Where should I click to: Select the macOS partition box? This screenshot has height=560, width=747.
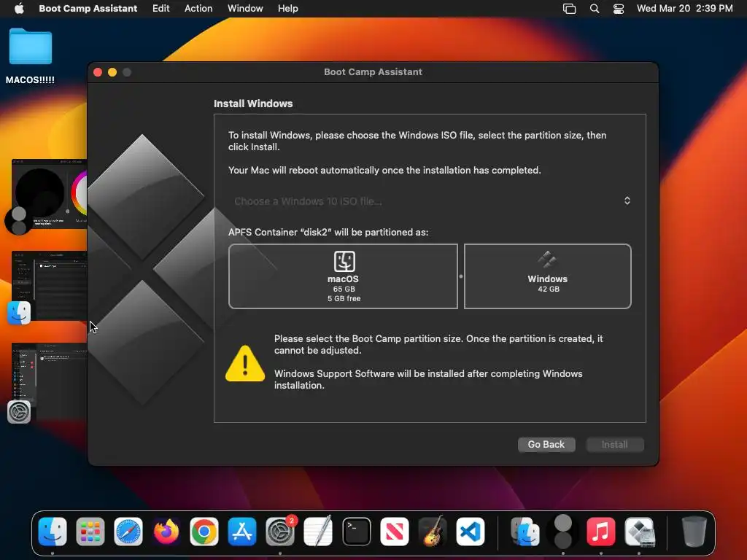tap(343, 276)
